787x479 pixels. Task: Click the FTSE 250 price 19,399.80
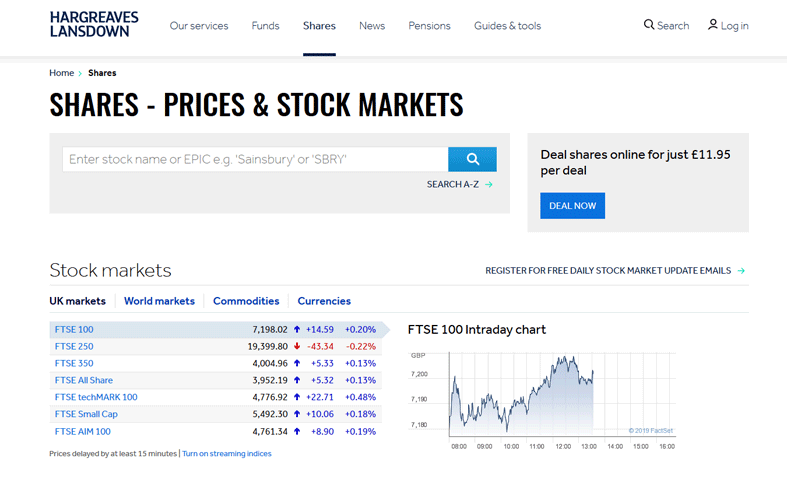pos(268,346)
